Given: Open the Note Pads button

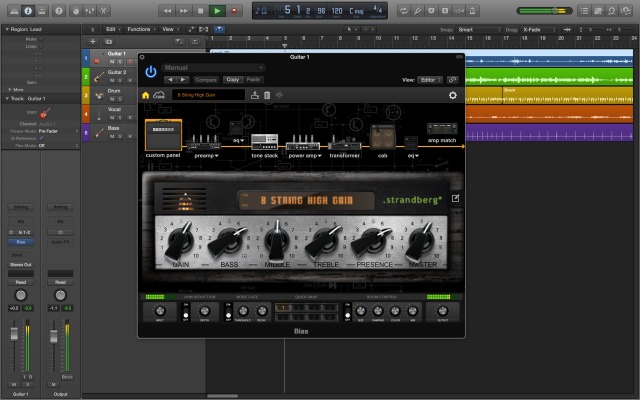Looking at the screenshot, I should 598,11.
